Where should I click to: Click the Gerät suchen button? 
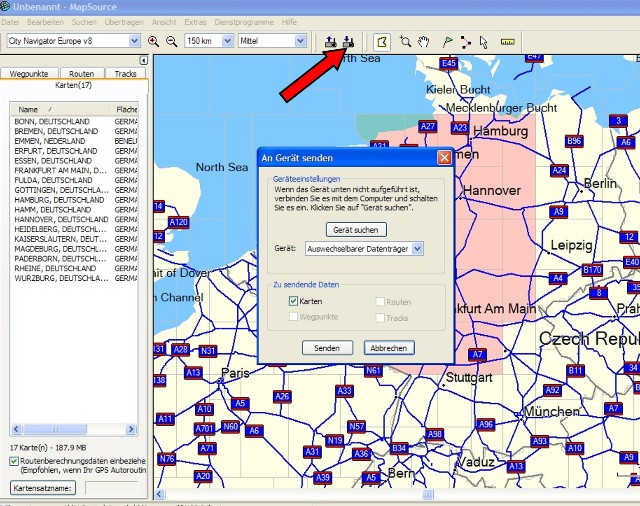pos(356,230)
